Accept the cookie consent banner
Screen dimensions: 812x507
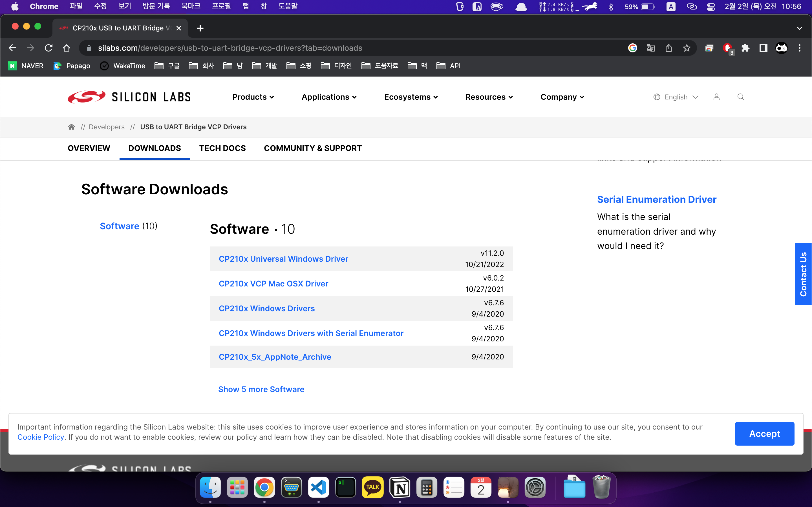764,433
